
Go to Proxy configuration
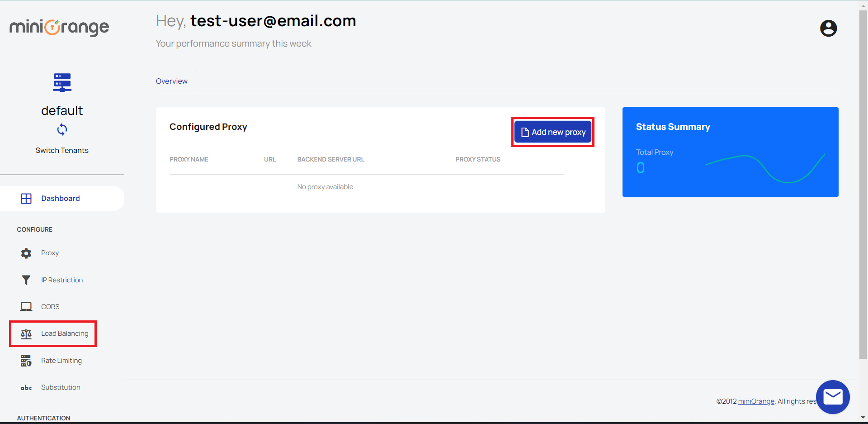[50, 253]
